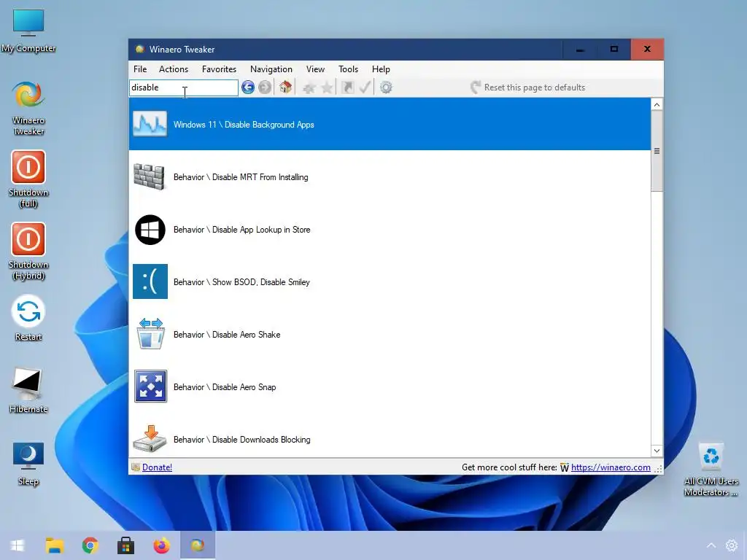This screenshot has height=560, width=747.
Task: Click the Windows logo App Lookup icon
Action: click(150, 230)
